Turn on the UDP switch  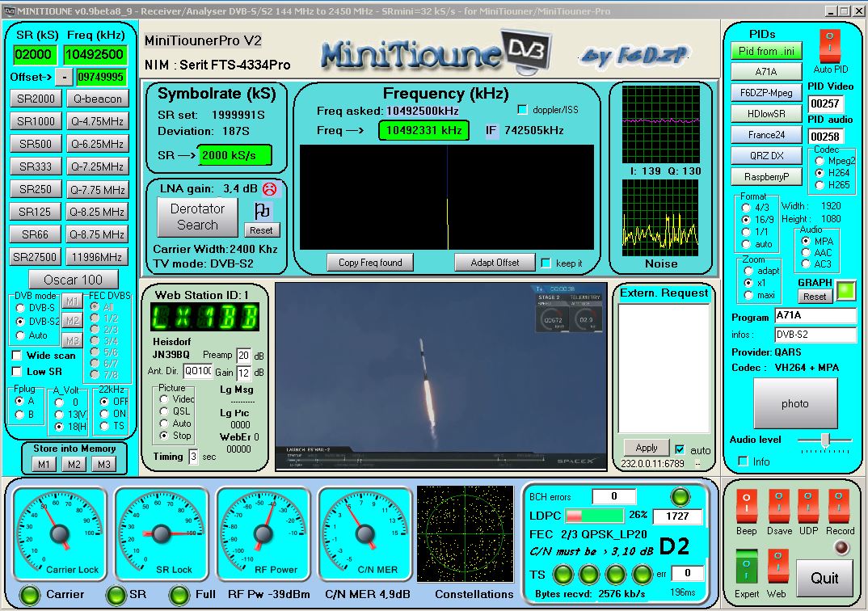808,507
